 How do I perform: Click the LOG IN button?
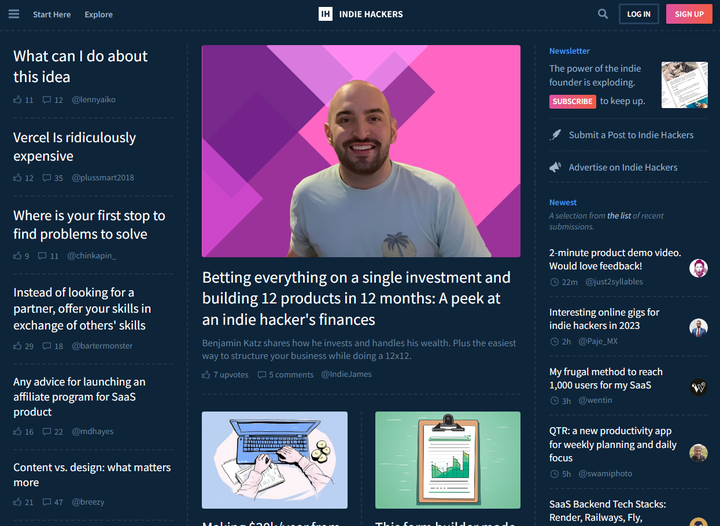[639, 14]
